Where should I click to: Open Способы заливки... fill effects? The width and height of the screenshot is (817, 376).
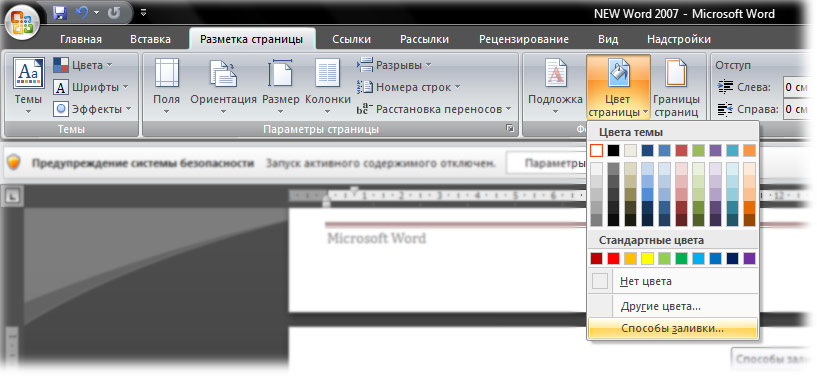tap(673, 329)
